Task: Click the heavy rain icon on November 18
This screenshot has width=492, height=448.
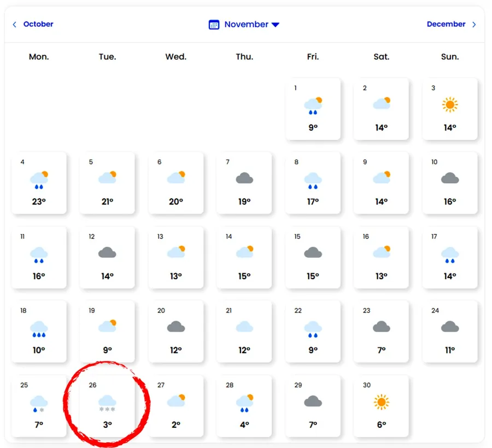Action: (39, 329)
